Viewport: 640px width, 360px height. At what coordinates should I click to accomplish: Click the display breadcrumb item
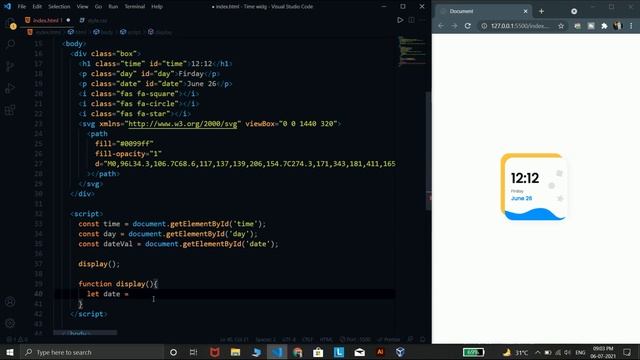coord(160,32)
